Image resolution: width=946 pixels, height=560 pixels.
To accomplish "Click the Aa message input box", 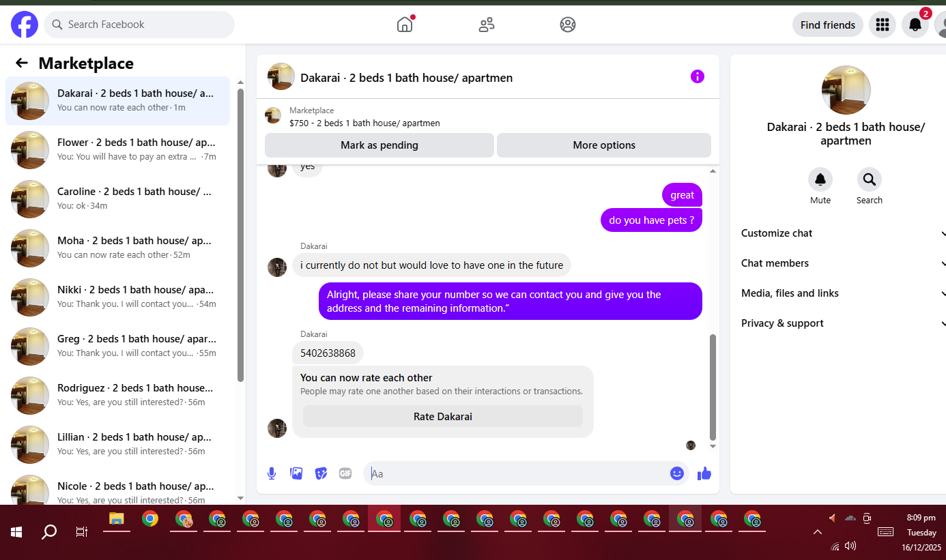I will [526, 473].
